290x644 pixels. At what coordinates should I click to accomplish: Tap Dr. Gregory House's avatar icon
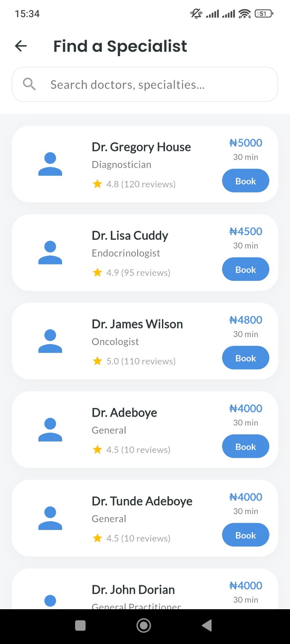(x=50, y=164)
